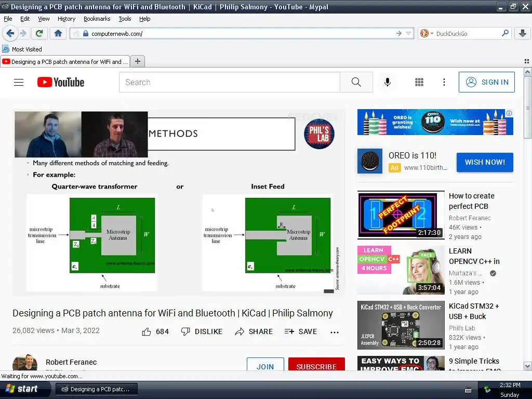Click the LEARN OPENCV C++ video title
Image resolution: width=532 pixels, height=399 pixels.
point(474,256)
